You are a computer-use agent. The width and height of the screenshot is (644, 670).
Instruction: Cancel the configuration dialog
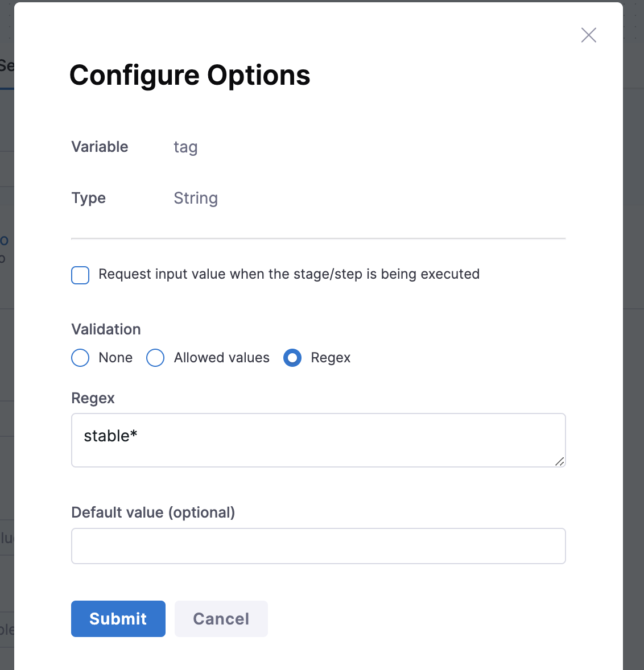point(221,619)
